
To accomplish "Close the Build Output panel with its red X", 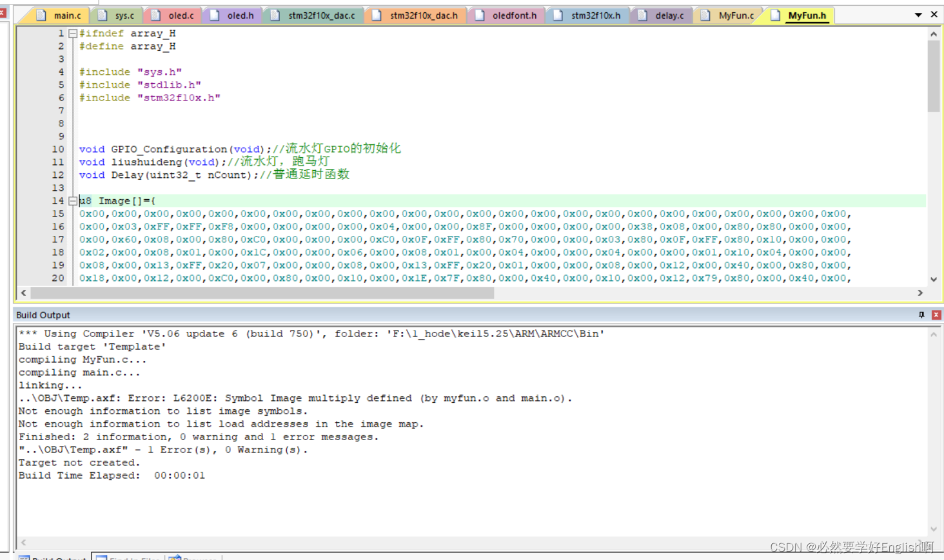I will (x=936, y=314).
